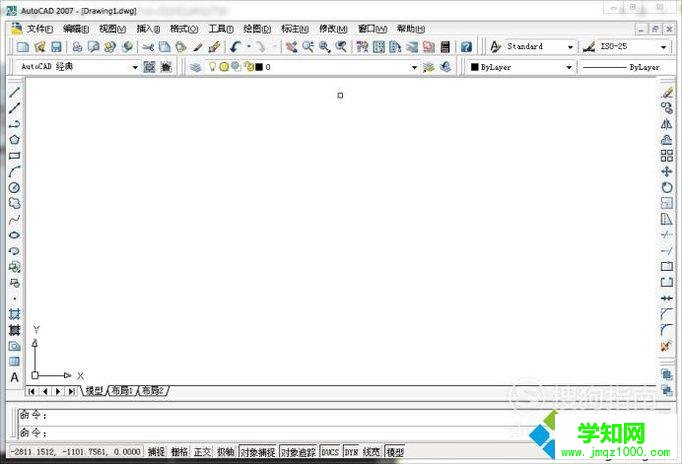Screen dimensions: 682x464
Task: Click the Hatch tool icon
Action: (14, 314)
